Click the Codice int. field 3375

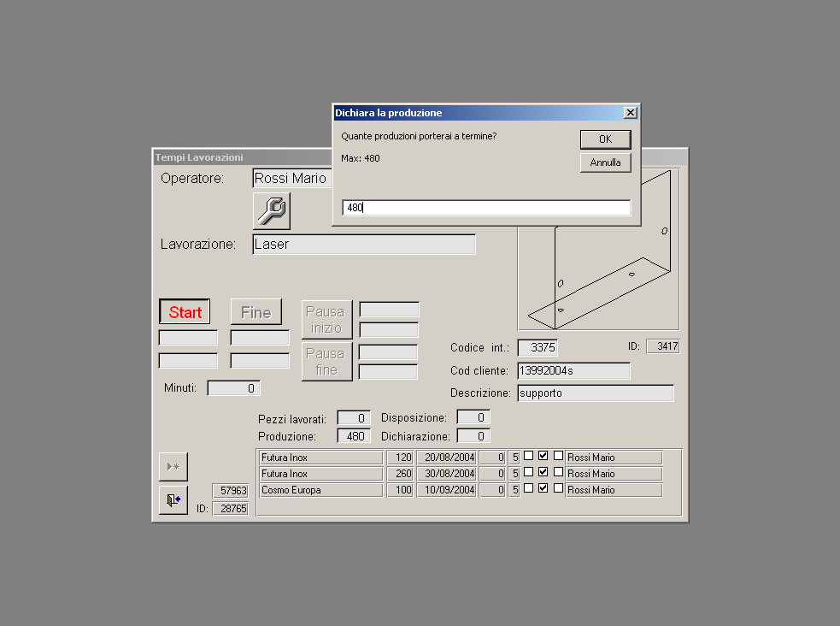pos(537,347)
